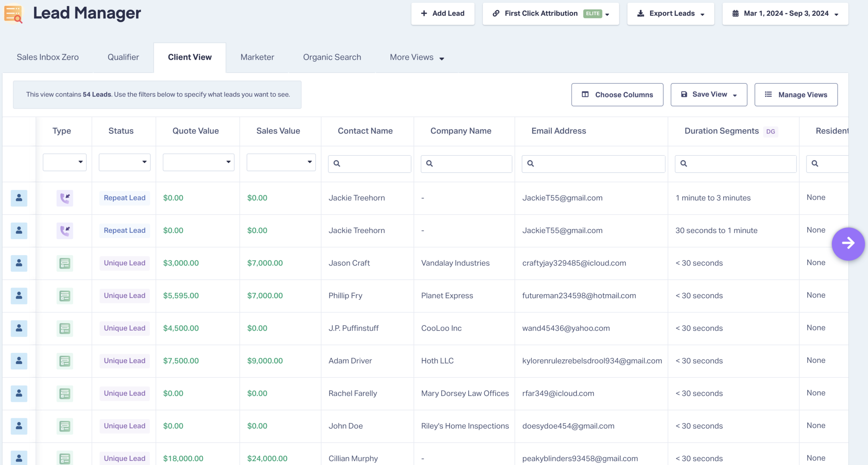Click the Add Lead button

pos(442,14)
